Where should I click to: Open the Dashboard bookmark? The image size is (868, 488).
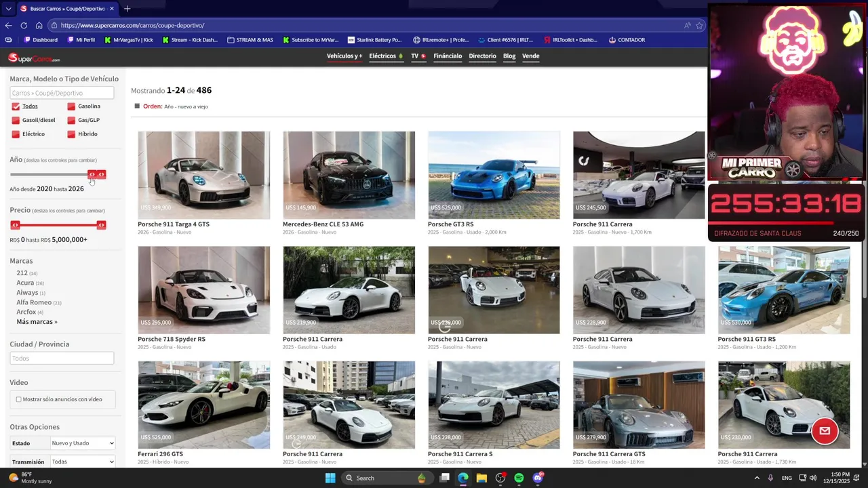[x=41, y=40]
